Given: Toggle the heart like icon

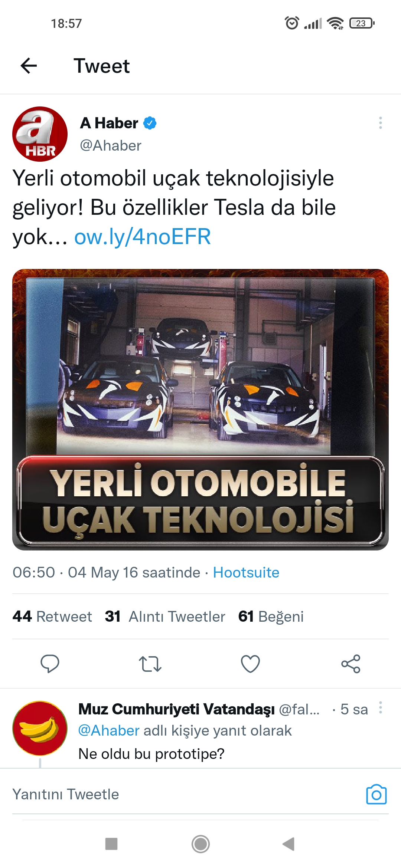Looking at the screenshot, I should 251,664.
